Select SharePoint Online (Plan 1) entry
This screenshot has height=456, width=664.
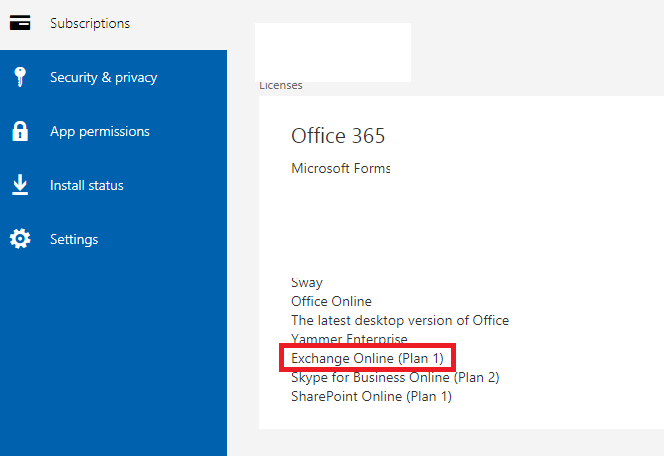[371, 396]
